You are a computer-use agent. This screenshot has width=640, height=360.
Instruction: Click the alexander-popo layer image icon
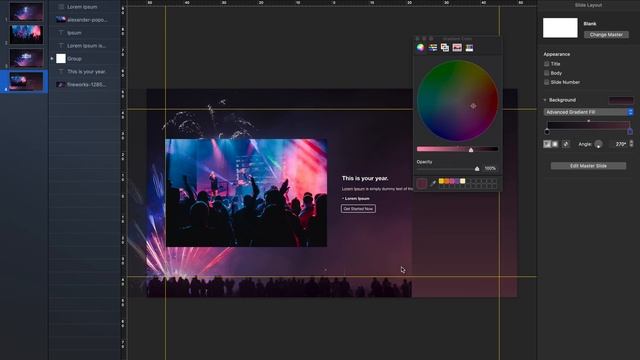pos(61,20)
